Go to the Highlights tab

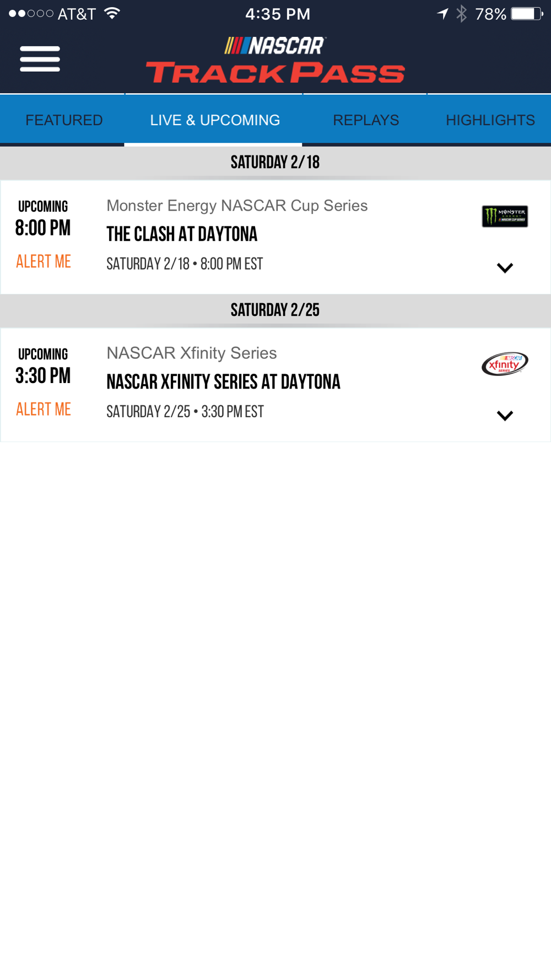point(490,120)
